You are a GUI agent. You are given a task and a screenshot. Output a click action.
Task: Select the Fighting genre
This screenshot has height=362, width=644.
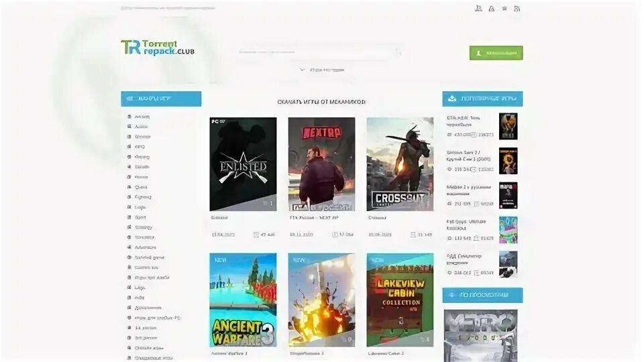pyautogui.click(x=143, y=197)
